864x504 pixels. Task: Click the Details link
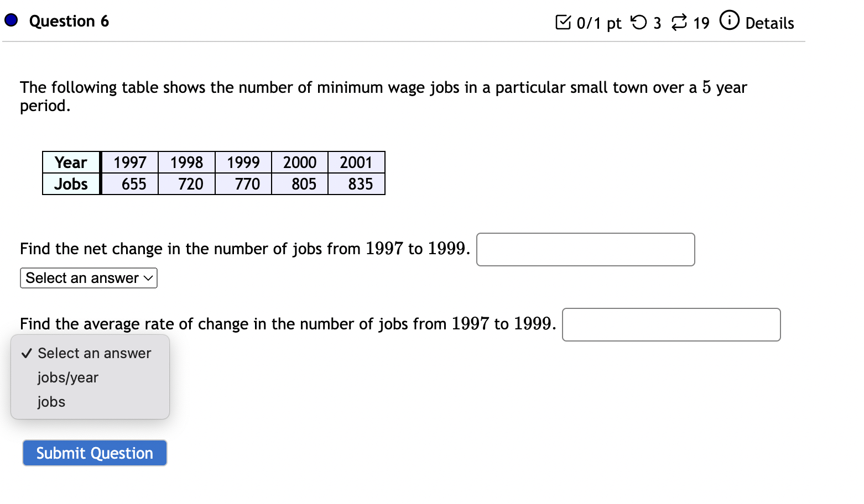[768, 23]
